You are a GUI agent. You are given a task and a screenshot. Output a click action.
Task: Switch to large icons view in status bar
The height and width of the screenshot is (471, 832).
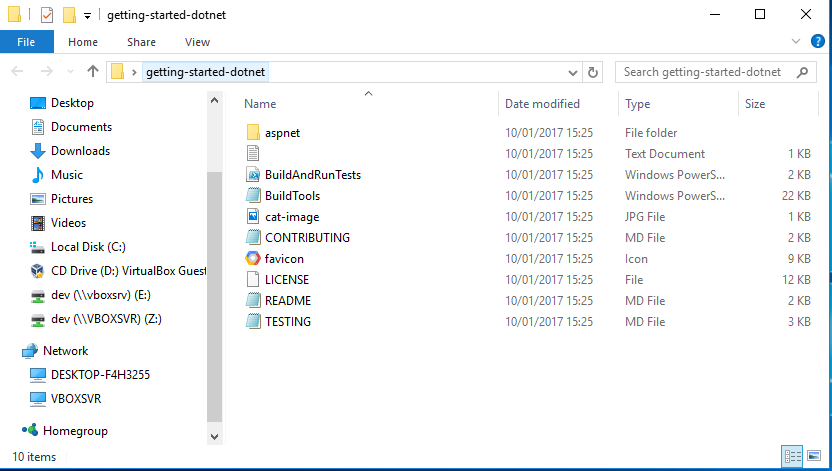tap(815, 457)
